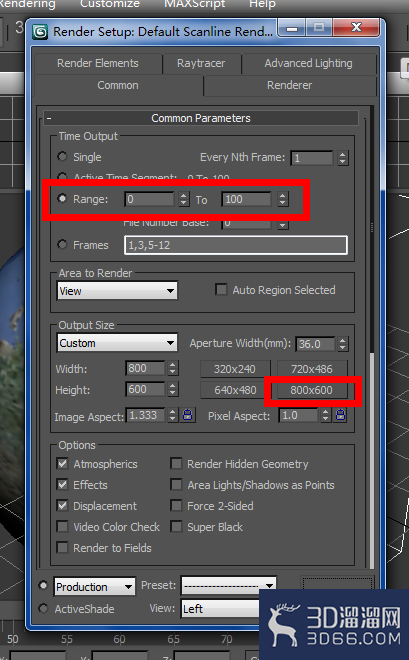Enable Render Hidden Geometry
This screenshot has width=409, height=660.
(176, 463)
